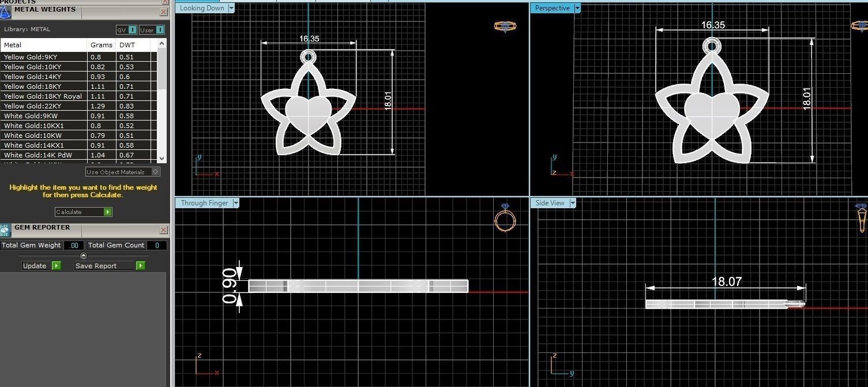Select White Gold:10KW row

point(78,136)
